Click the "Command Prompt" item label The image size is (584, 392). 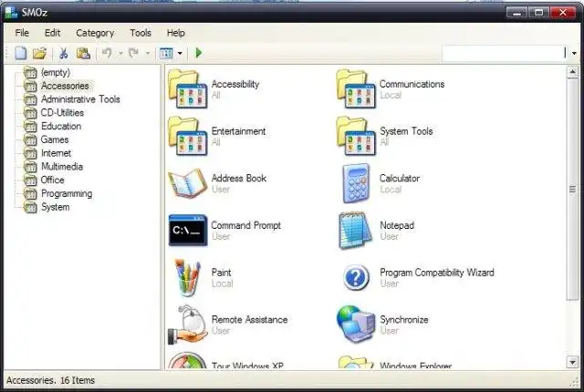(x=245, y=225)
